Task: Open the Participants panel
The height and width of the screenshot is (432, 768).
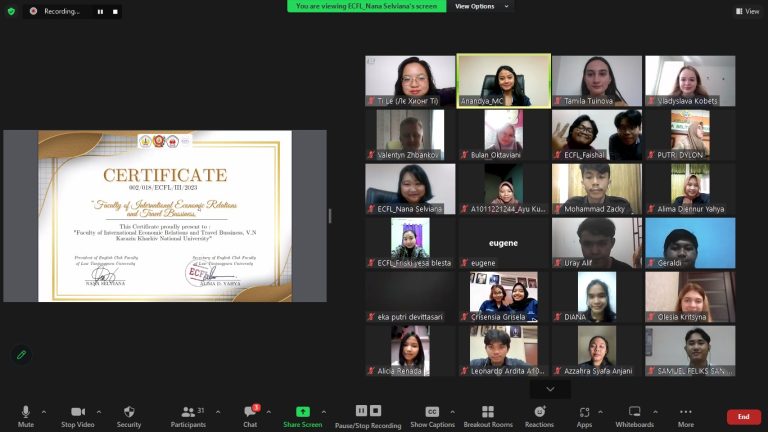Action: point(187,415)
